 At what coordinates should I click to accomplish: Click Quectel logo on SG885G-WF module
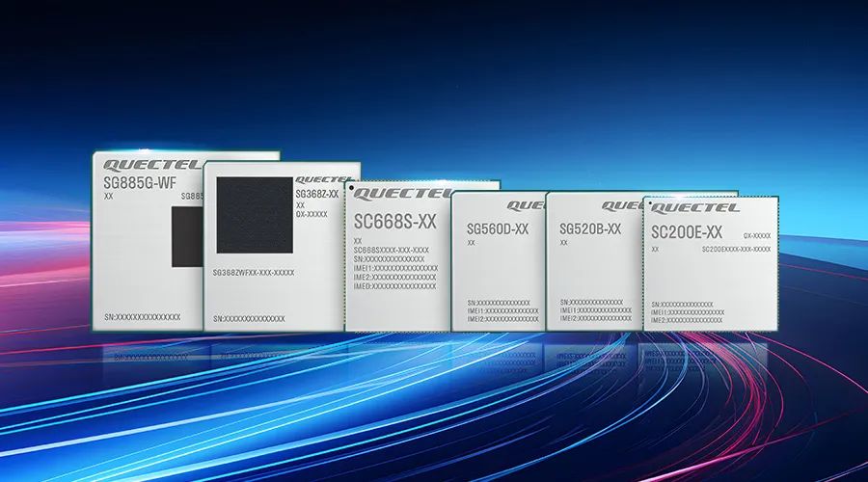pyautogui.click(x=138, y=164)
